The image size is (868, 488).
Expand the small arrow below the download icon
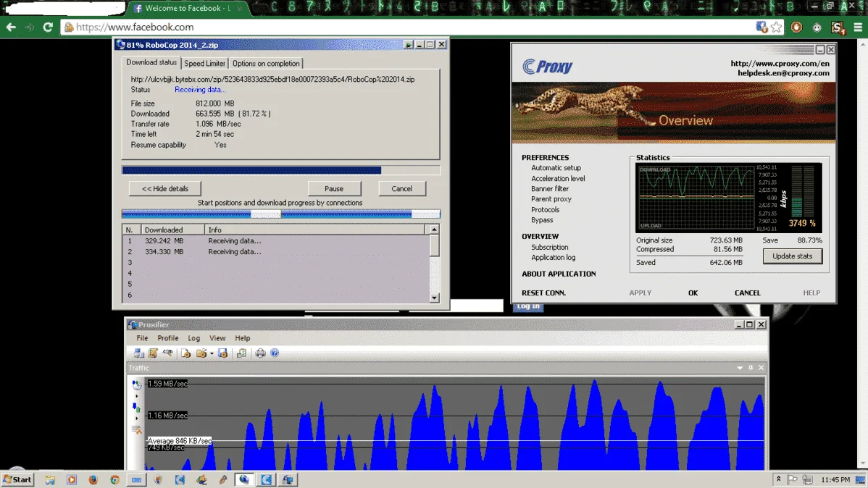(x=137, y=418)
